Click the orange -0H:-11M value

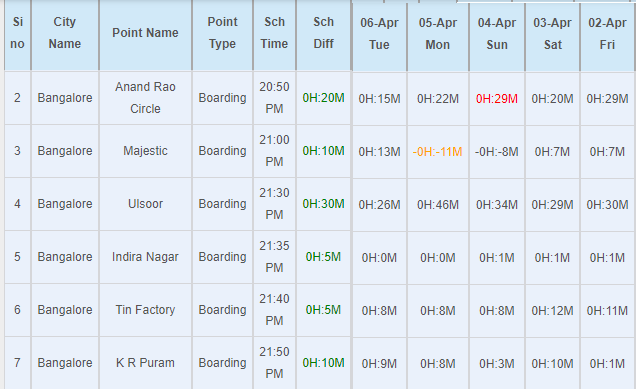[437, 152]
